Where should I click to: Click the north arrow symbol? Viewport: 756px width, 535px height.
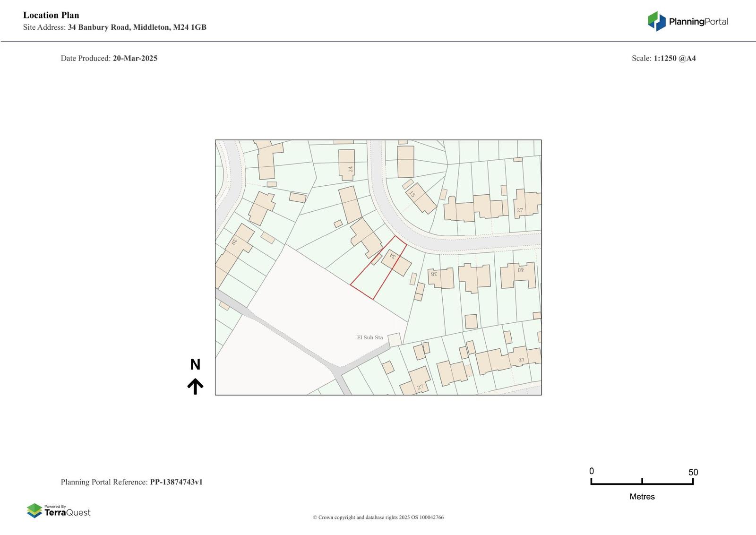(x=195, y=386)
